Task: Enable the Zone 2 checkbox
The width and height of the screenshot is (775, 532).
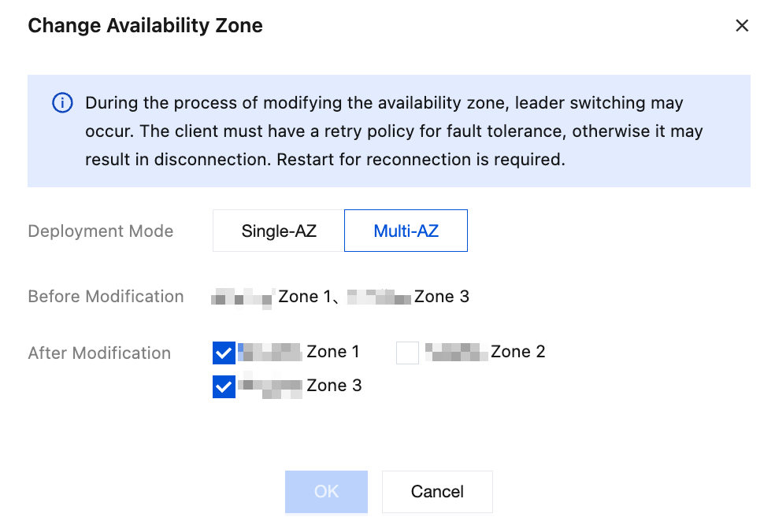Action: click(x=407, y=353)
